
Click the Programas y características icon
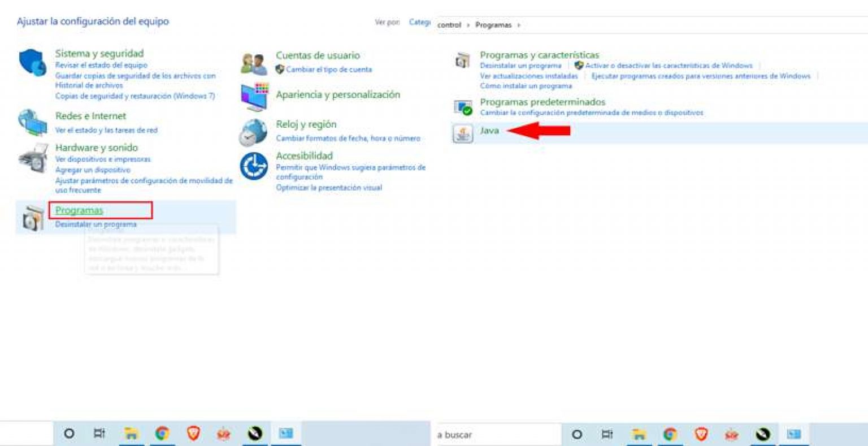coord(463,60)
